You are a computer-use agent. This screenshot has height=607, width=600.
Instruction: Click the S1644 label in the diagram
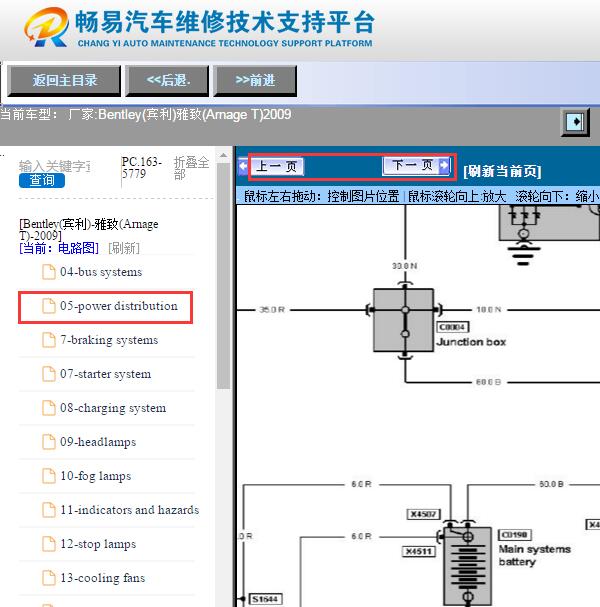click(266, 599)
